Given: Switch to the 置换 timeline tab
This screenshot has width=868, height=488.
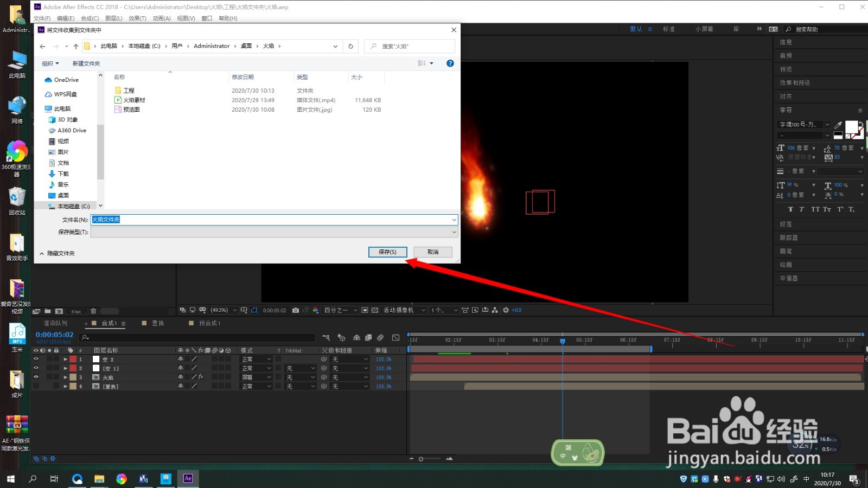Looking at the screenshot, I should click(x=158, y=323).
